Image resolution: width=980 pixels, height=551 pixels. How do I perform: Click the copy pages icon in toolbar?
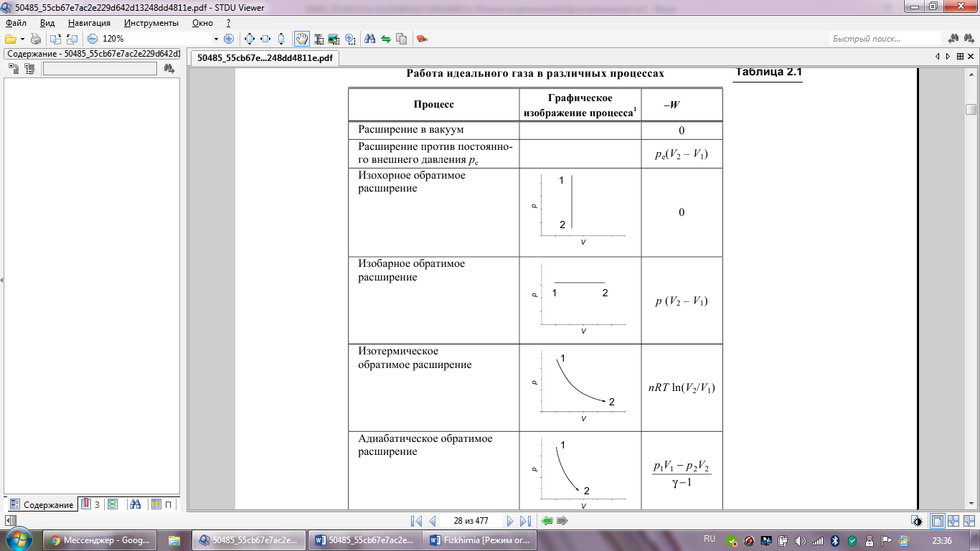[x=402, y=39]
